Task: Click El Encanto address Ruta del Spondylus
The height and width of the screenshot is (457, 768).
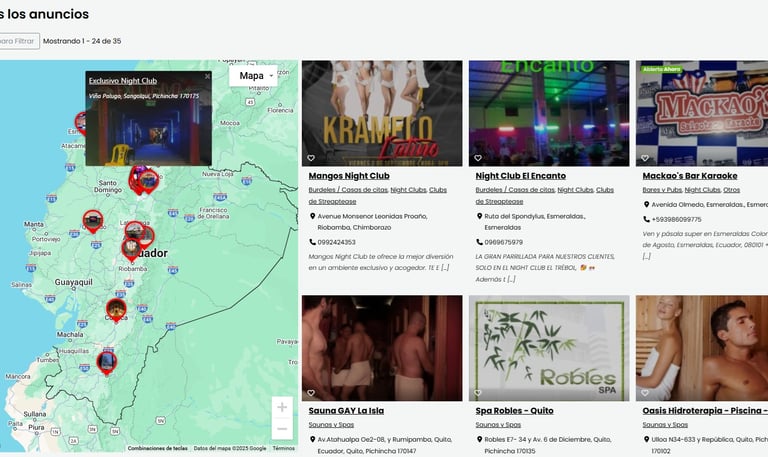Action: click(x=535, y=222)
